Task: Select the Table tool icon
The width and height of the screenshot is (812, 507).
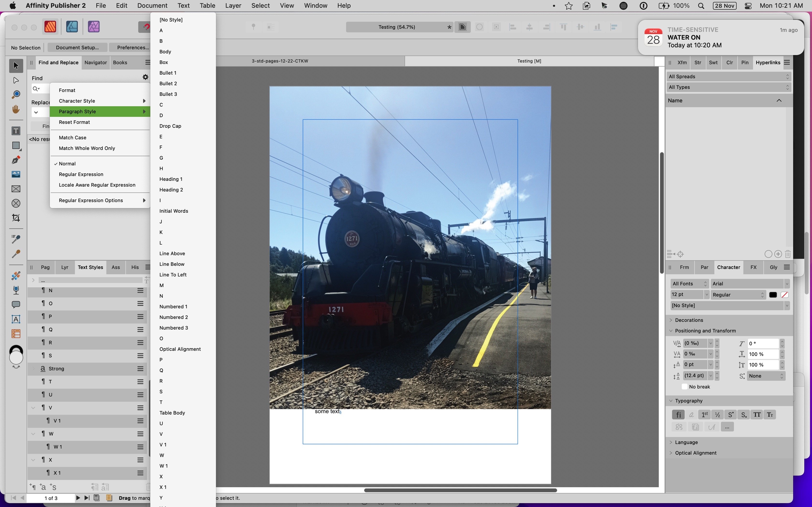Action: click(16, 334)
